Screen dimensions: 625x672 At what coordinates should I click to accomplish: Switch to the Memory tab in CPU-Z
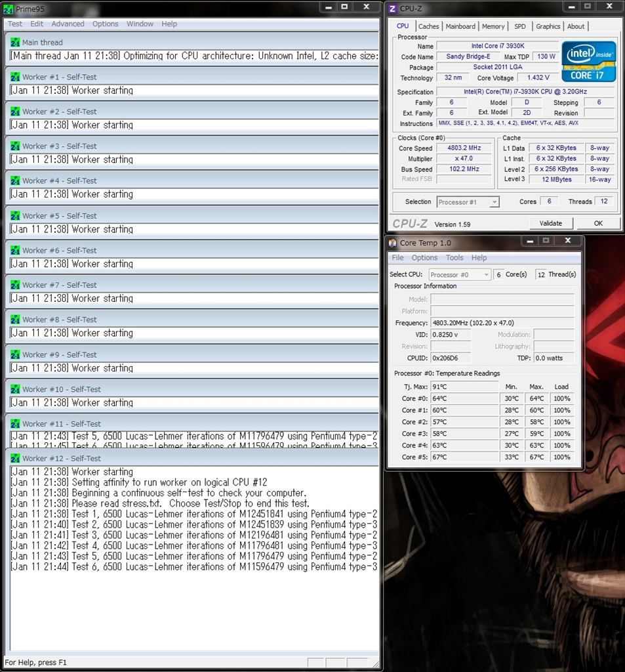pyautogui.click(x=493, y=26)
